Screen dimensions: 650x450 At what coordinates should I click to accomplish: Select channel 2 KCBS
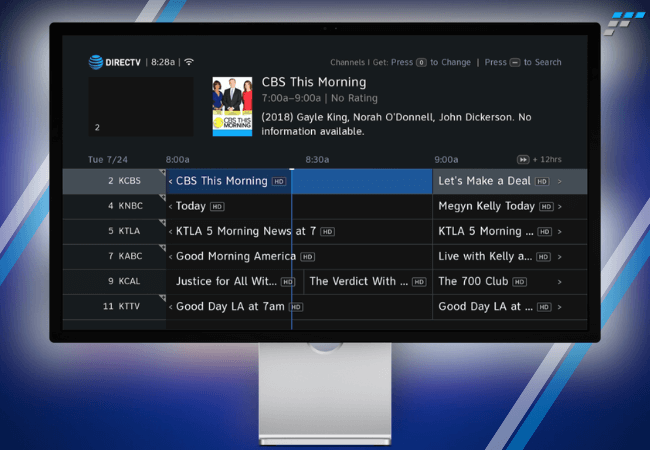tap(114, 181)
